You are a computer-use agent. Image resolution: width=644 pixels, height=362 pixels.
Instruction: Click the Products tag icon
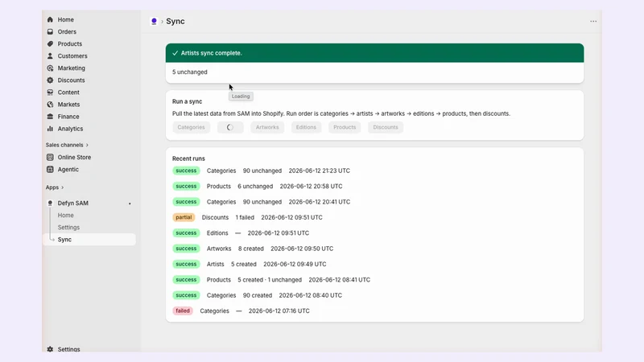(50, 44)
